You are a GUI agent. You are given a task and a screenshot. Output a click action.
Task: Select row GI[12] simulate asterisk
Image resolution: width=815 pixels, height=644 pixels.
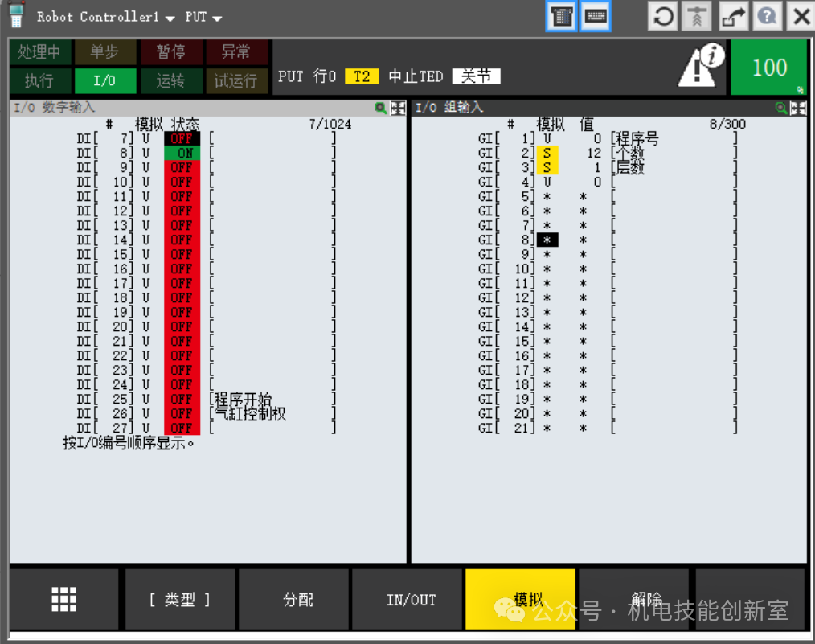[547, 297]
